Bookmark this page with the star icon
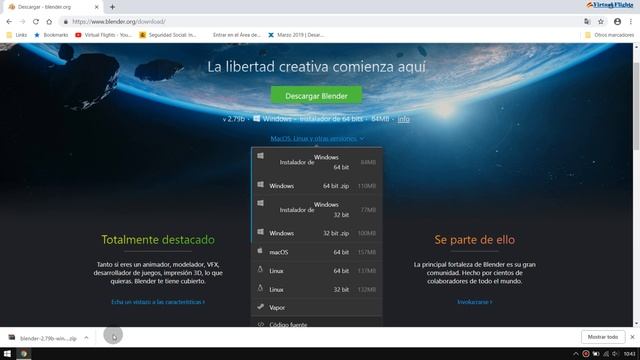The width and height of the screenshot is (640, 360). (601, 22)
